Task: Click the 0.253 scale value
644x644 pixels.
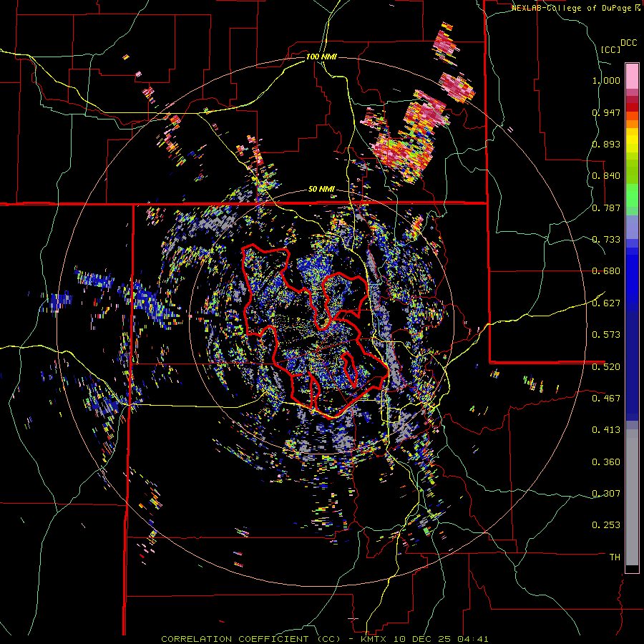Action: click(x=606, y=525)
